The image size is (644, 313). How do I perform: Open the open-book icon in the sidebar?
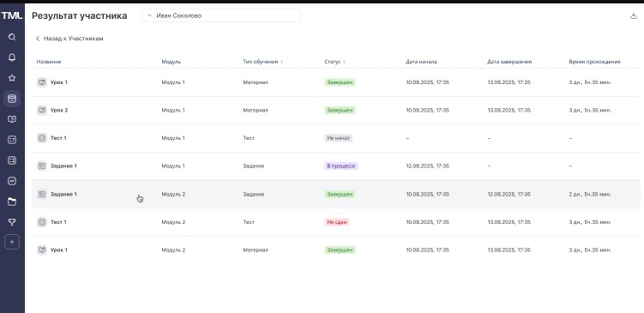click(x=12, y=119)
